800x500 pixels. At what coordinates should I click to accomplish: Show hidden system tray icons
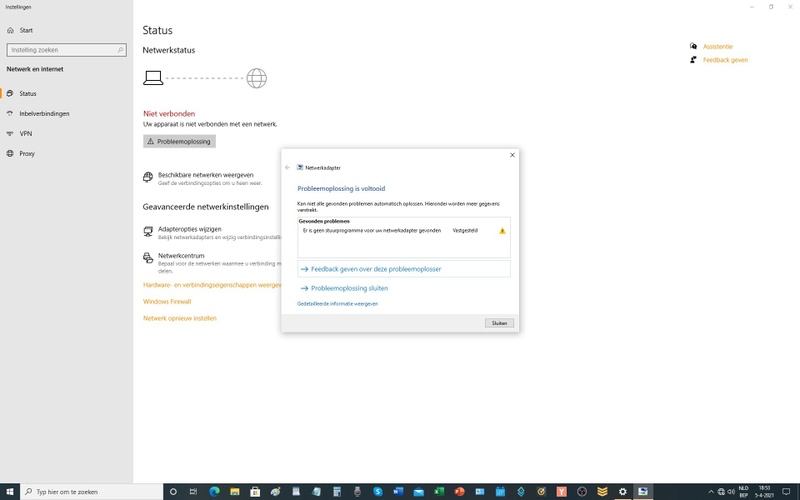pos(711,492)
